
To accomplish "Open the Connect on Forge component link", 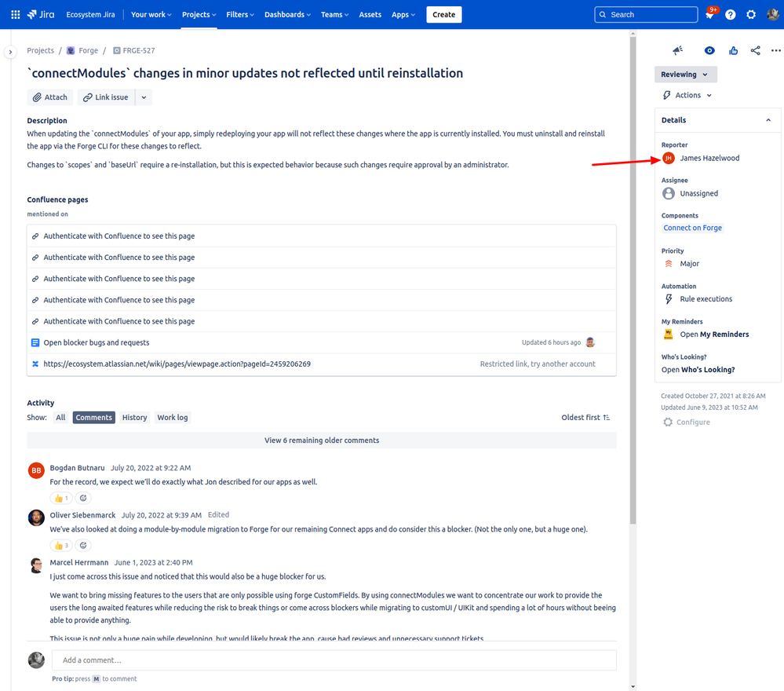I will coord(692,228).
